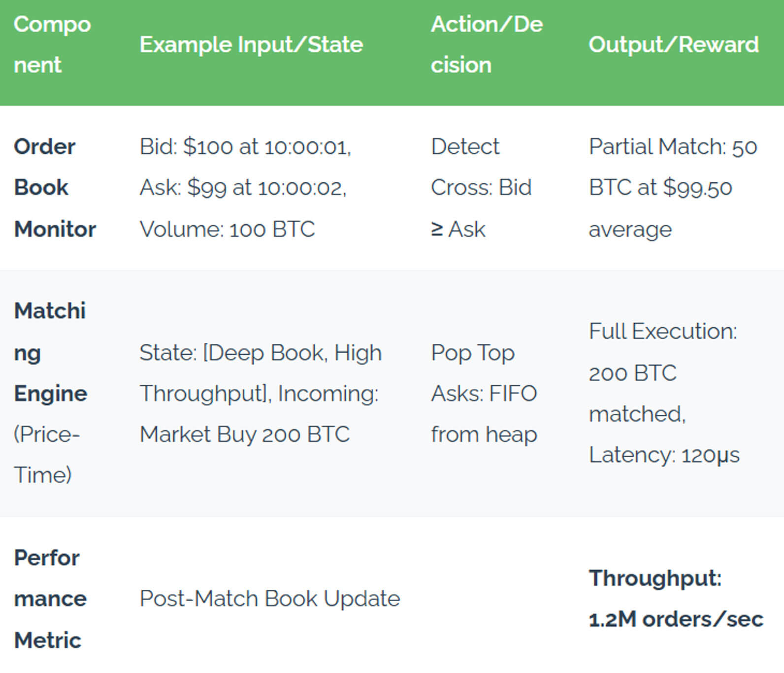Select the Output/Reward column header
784x673 pixels.
pos(673,45)
